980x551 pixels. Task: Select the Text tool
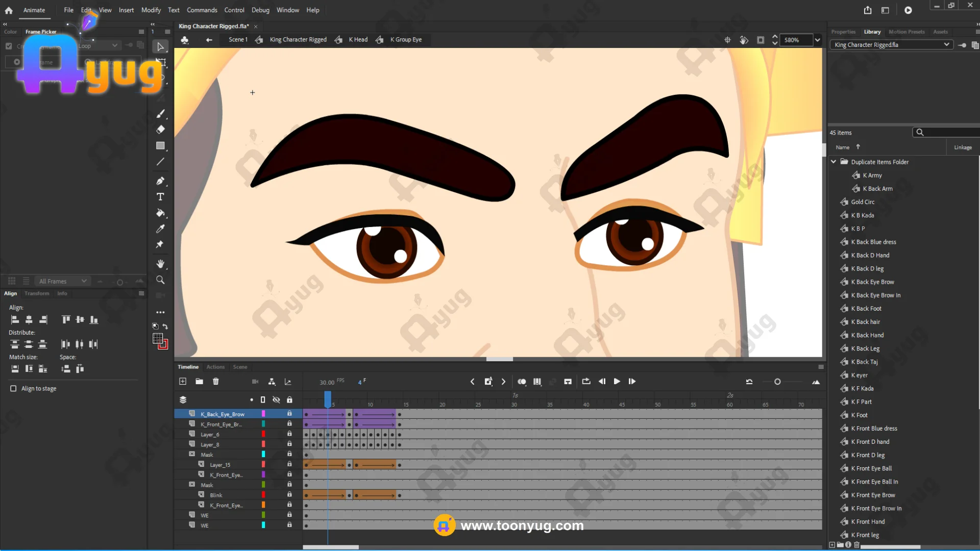[x=160, y=197]
